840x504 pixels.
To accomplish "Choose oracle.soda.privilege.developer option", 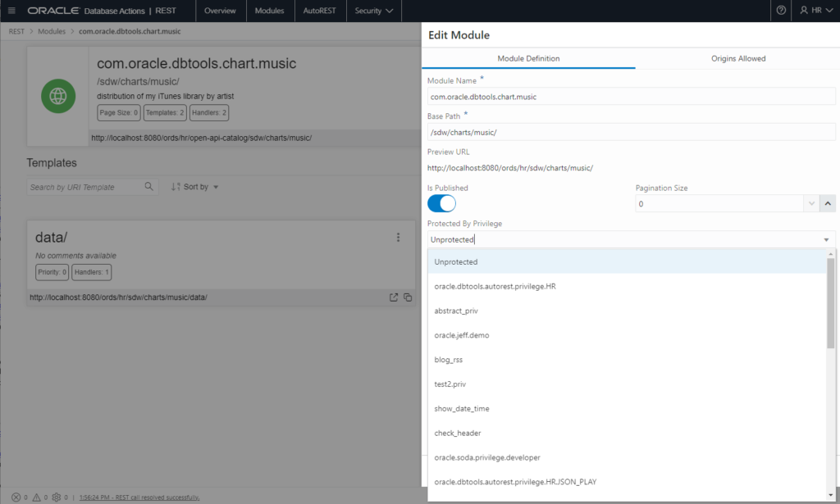I will (627, 457).
